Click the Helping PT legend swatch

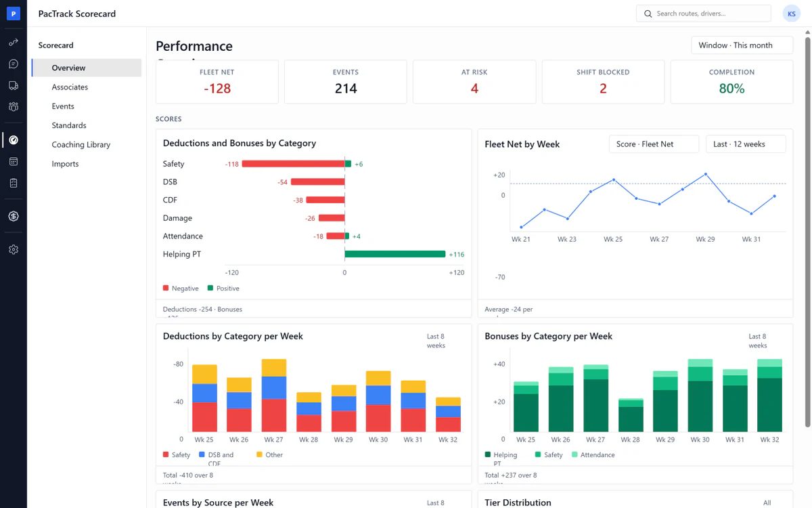[488, 454]
